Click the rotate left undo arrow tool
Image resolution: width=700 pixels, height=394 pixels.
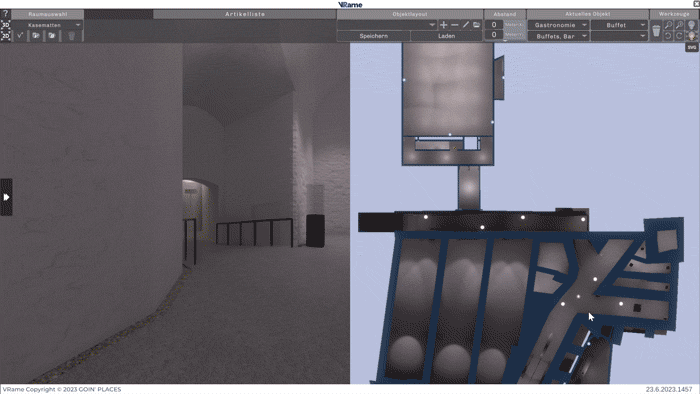click(x=668, y=36)
